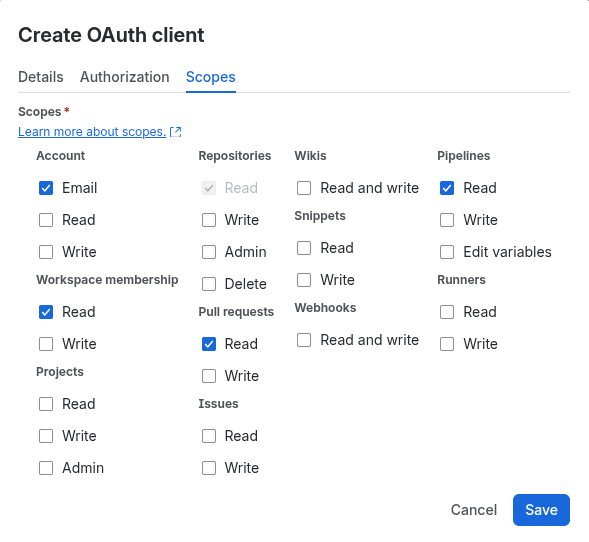Open the 'Learn more about scopes' link
589x542 pixels.
(x=92, y=131)
